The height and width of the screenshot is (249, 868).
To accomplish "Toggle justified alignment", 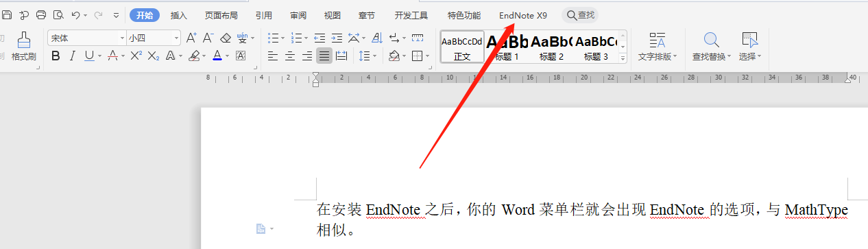I will 324,56.
